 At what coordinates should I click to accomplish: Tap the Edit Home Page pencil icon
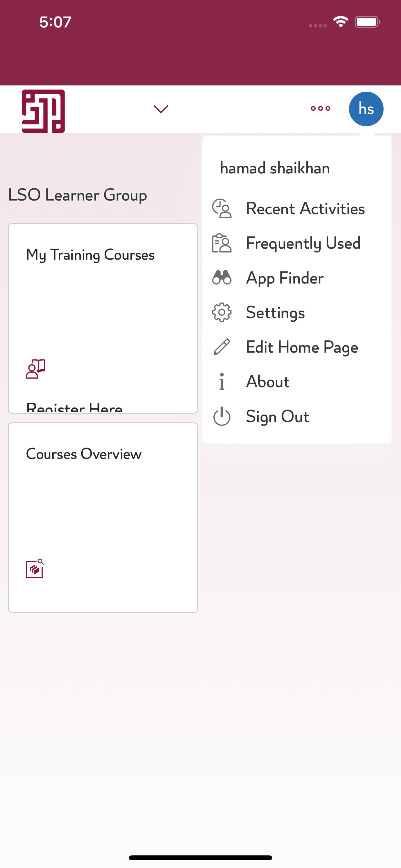[x=222, y=347]
